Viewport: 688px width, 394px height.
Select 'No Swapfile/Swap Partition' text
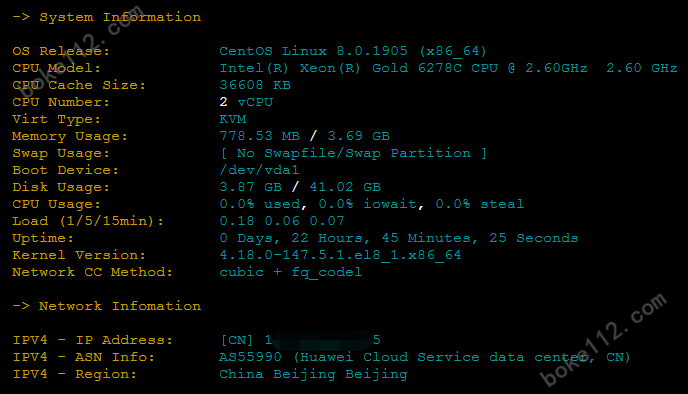353,154
